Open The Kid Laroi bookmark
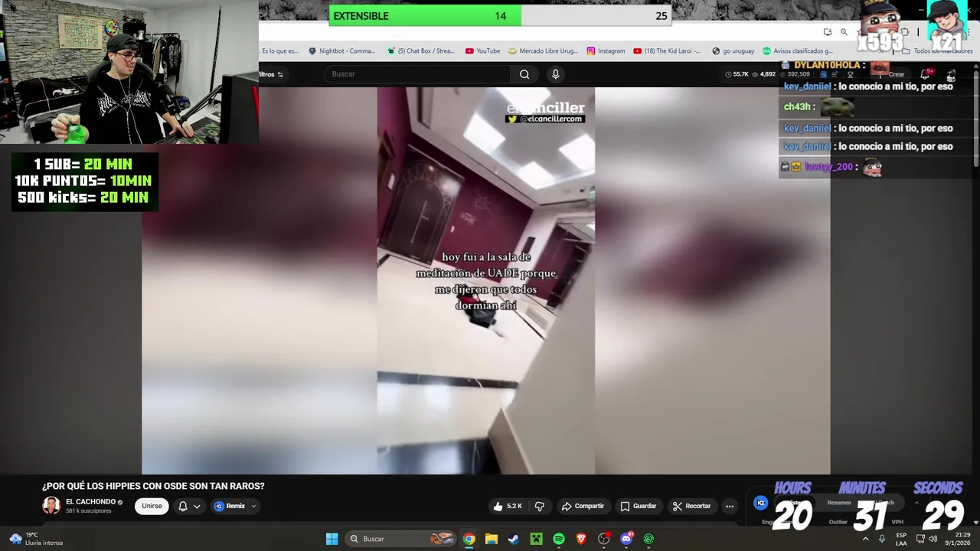 pos(667,51)
